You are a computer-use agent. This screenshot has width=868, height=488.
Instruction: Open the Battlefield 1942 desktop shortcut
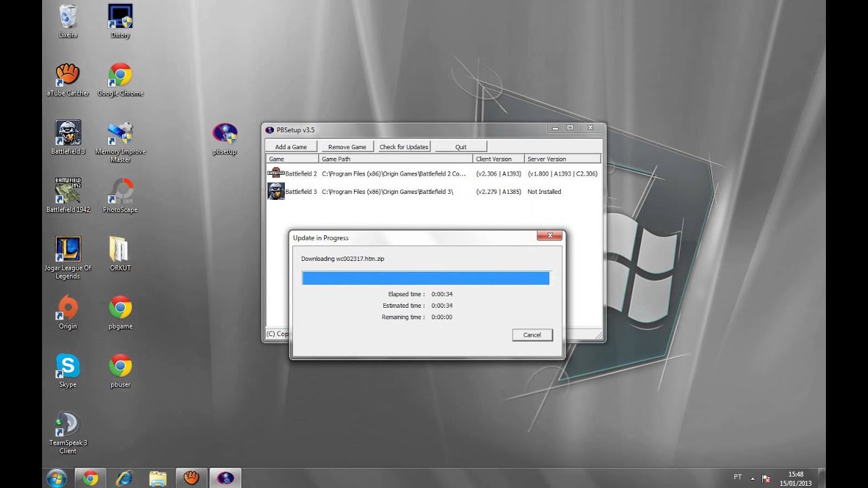click(x=68, y=196)
